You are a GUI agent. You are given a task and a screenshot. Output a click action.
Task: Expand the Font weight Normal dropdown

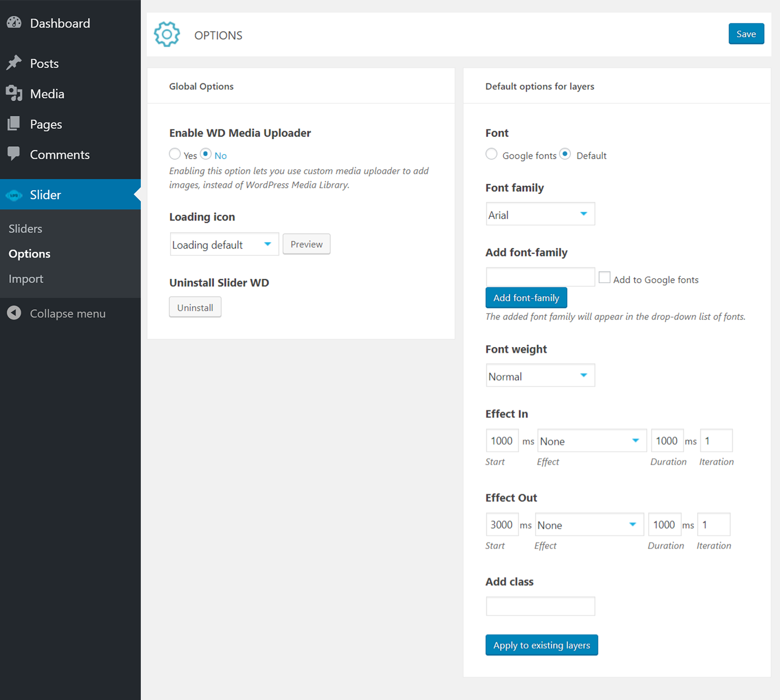coord(540,376)
